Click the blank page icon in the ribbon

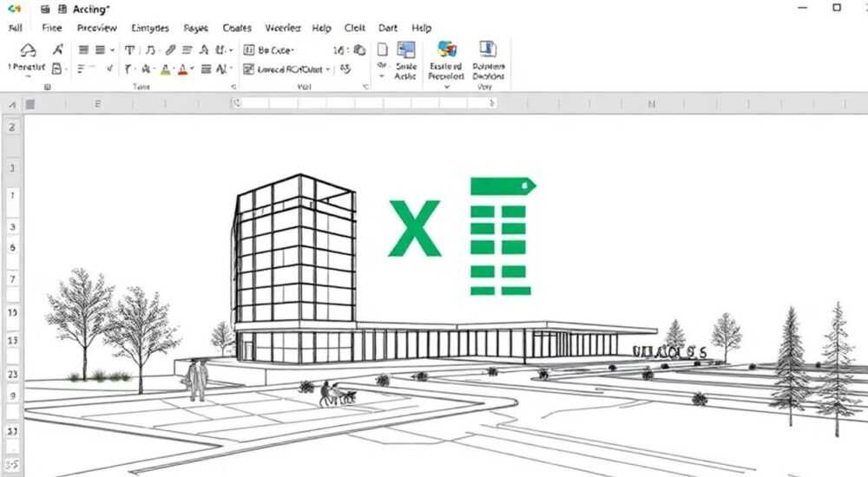(383, 49)
